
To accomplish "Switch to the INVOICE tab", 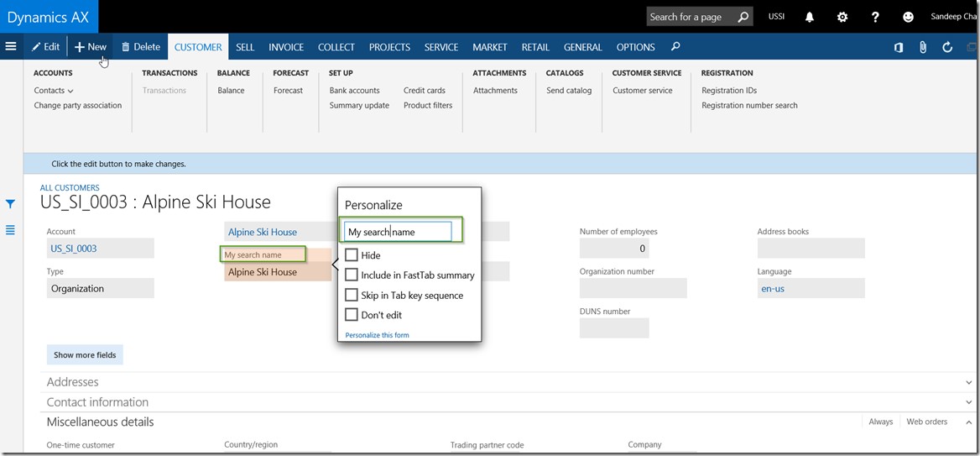I will (286, 47).
